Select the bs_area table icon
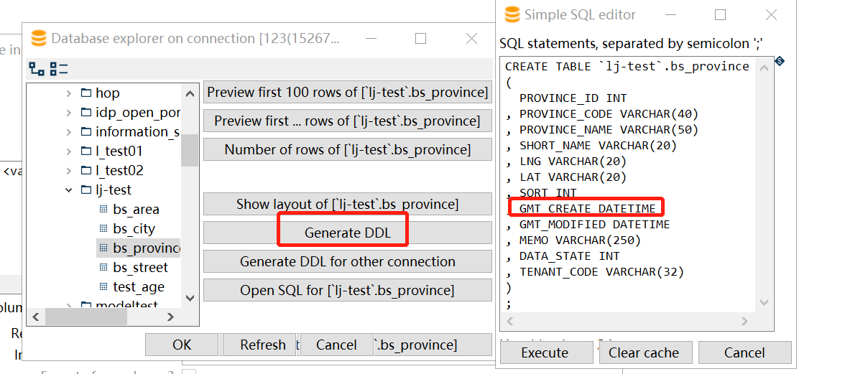Screen dimensions: 868x374 (102, 210)
